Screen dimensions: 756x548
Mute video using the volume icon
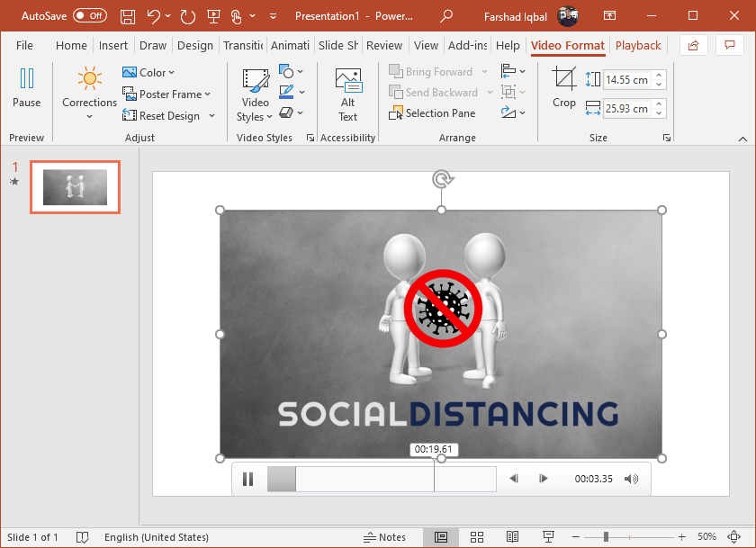coord(631,479)
